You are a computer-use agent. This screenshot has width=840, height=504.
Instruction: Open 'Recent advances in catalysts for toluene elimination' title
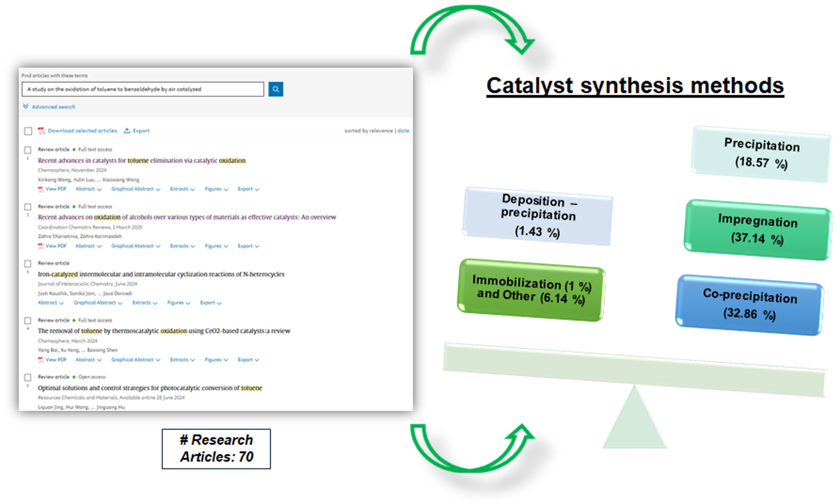pos(142,161)
